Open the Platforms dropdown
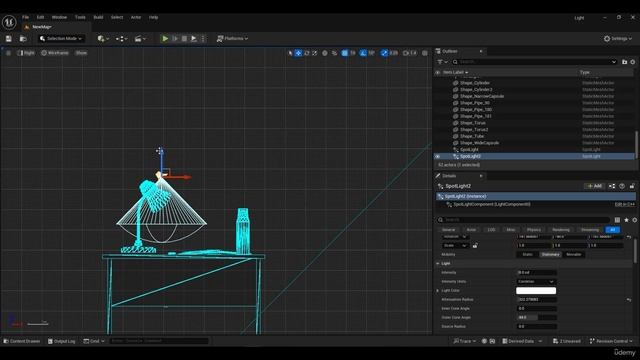This screenshot has width=640, height=360. 232,38
